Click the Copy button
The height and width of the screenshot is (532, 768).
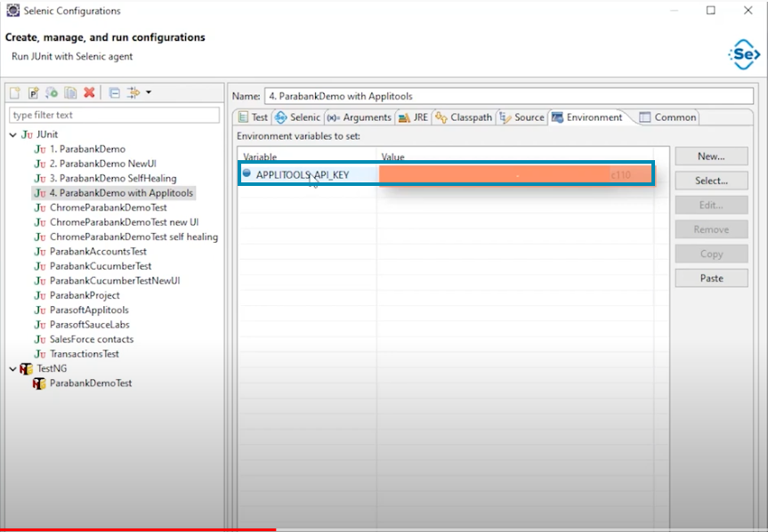tap(711, 254)
